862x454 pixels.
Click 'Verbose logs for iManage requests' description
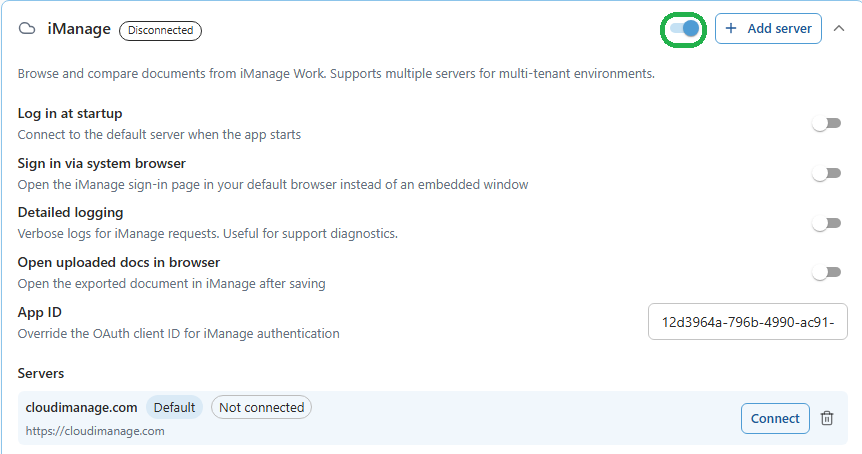tap(208, 234)
